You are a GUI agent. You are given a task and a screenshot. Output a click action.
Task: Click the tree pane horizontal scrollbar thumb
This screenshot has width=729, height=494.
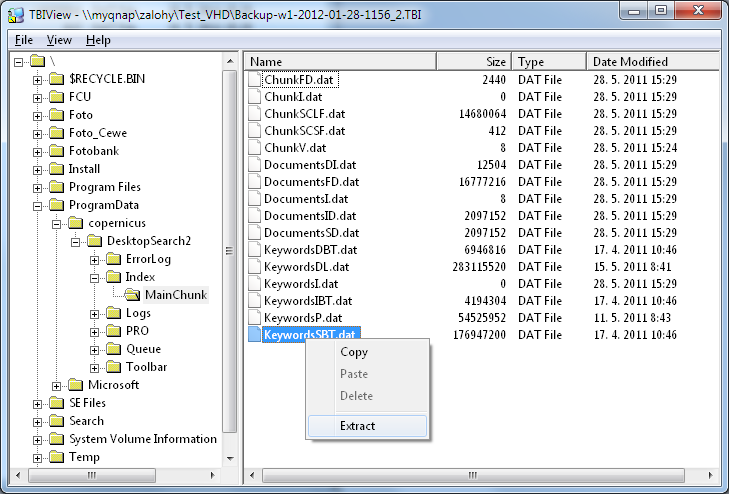click(92, 475)
